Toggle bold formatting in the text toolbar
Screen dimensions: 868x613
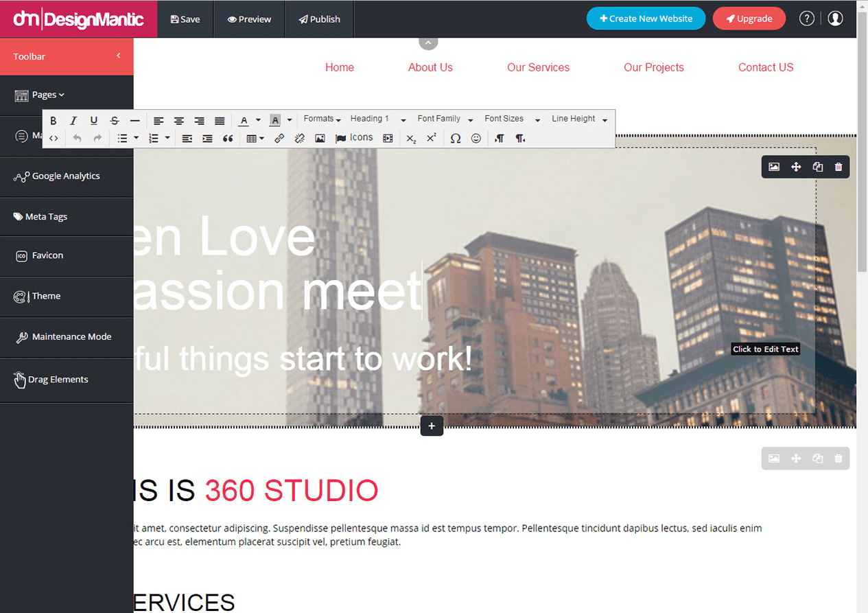point(53,120)
